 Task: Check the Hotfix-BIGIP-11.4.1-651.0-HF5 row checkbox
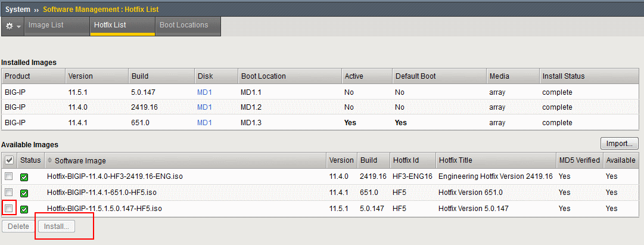(8, 192)
